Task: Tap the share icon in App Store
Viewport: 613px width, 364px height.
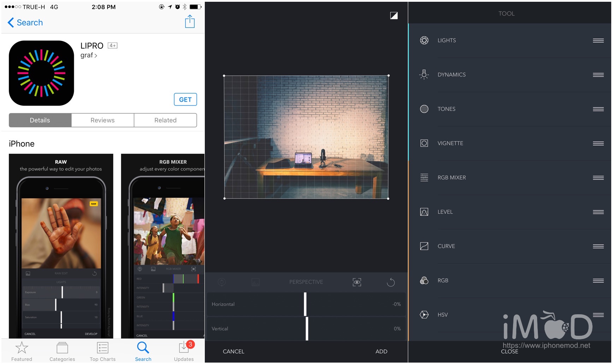Action: [190, 22]
